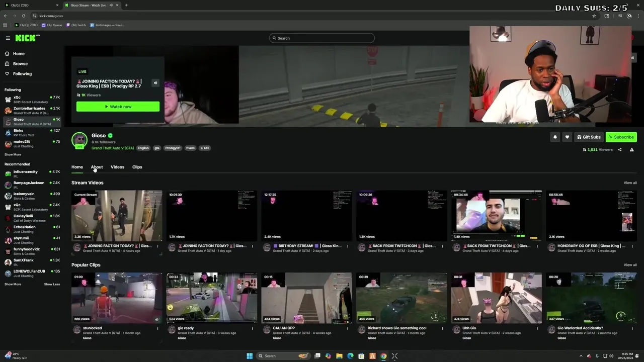Toggle the preview mute speaker icon
The height and width of the screenshot is (362, 644).
coord(155,83)
